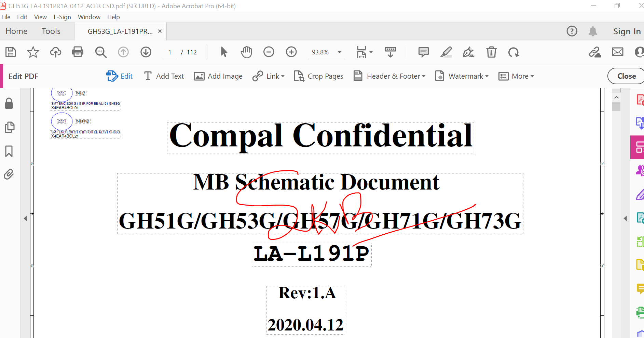Viewport: 644px width, 338px height.
Task: Open the Edit menu
Action: click(22, 17)
